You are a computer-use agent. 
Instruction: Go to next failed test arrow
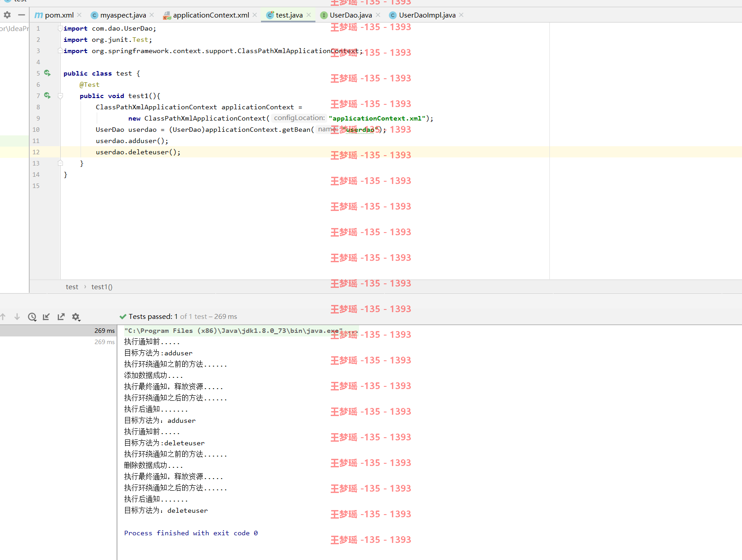coord(17,317)
